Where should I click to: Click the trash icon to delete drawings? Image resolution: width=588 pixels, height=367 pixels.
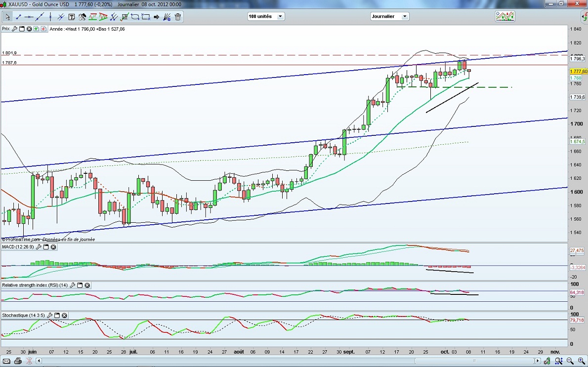pyautogui.click(x=178, y=17)
